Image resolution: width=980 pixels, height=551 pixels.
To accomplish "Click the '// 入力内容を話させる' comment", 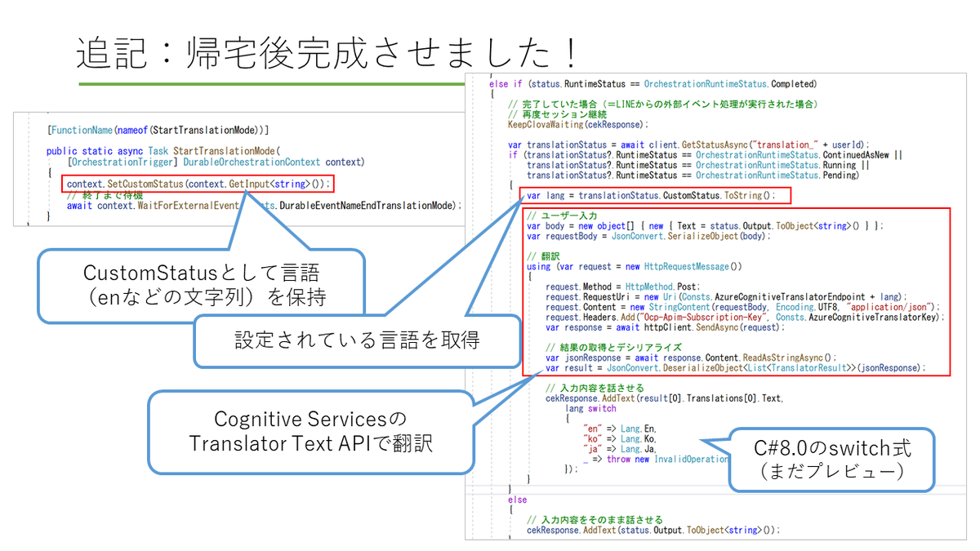I will (595, 388).
